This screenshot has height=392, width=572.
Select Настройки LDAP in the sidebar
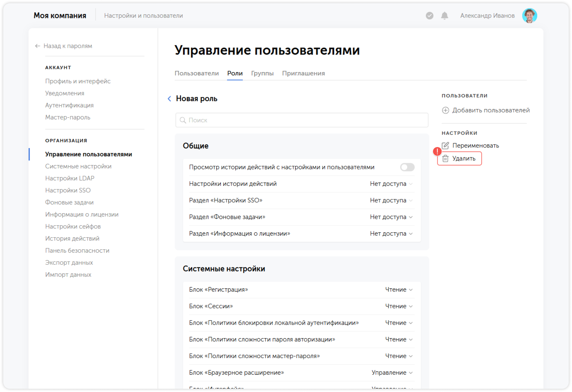click(70, 178)
